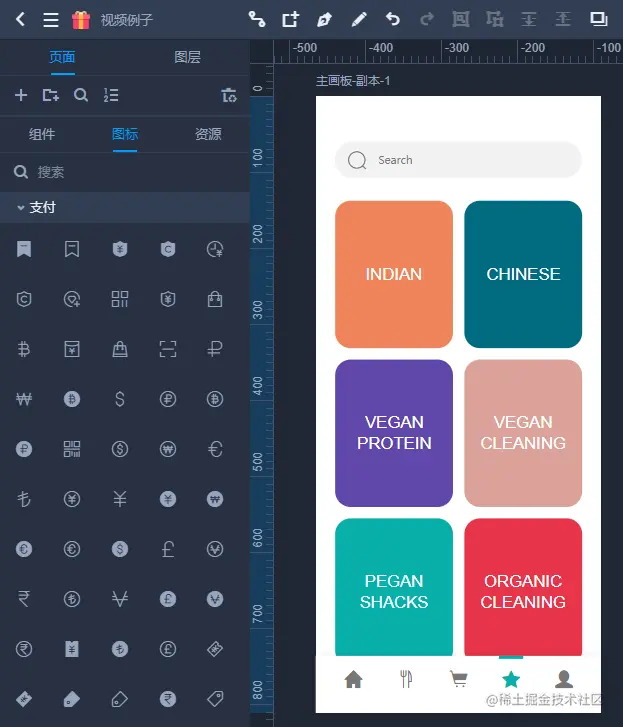Click the shopping cart nav icon
Viewport: 623px width, 727px height.
pos(459,679)
